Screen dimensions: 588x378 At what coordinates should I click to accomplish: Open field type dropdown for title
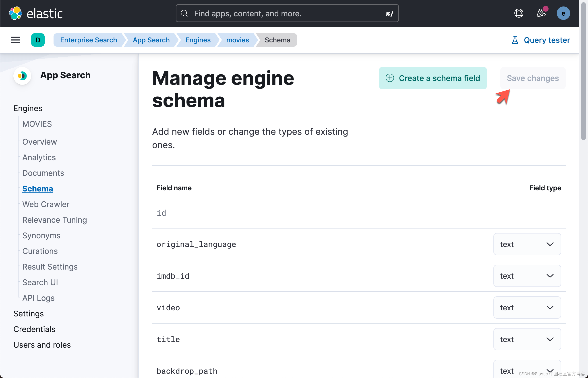tap(527, 339)
